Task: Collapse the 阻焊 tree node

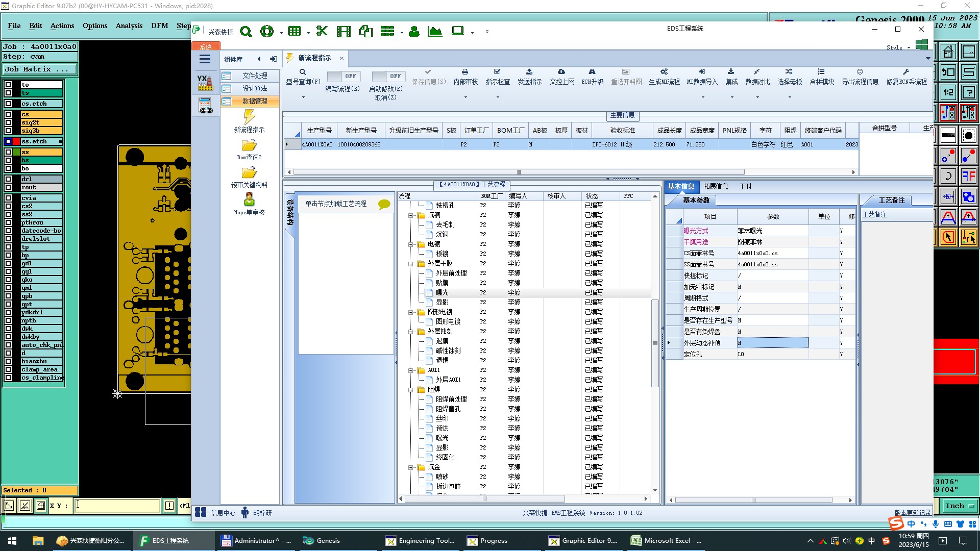Action: coord(411,390)
